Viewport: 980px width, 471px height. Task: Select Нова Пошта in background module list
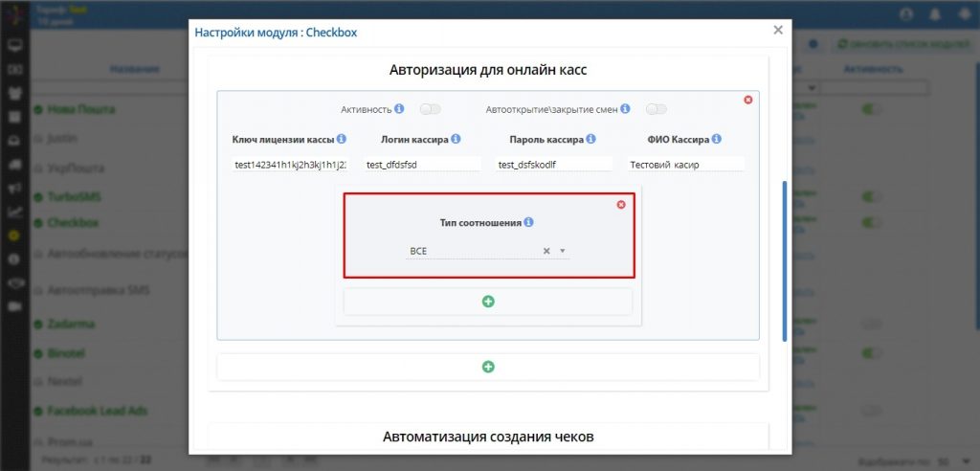tap(81, 109)
